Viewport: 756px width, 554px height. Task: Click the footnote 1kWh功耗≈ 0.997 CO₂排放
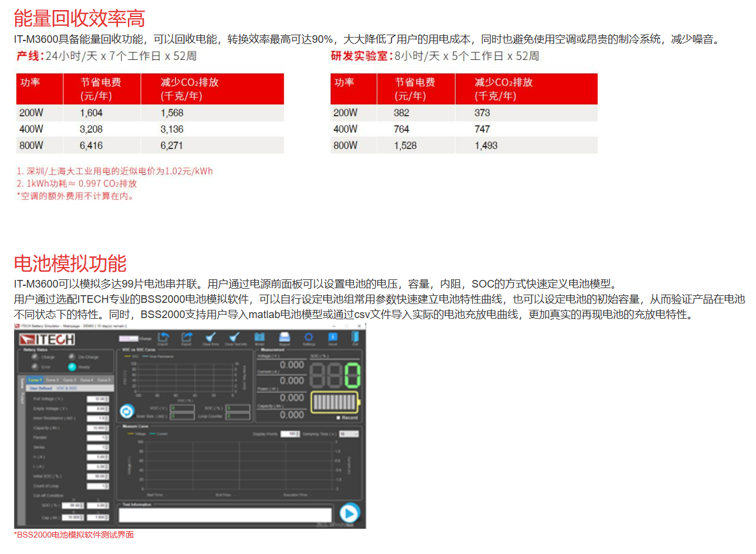point(77,184)
